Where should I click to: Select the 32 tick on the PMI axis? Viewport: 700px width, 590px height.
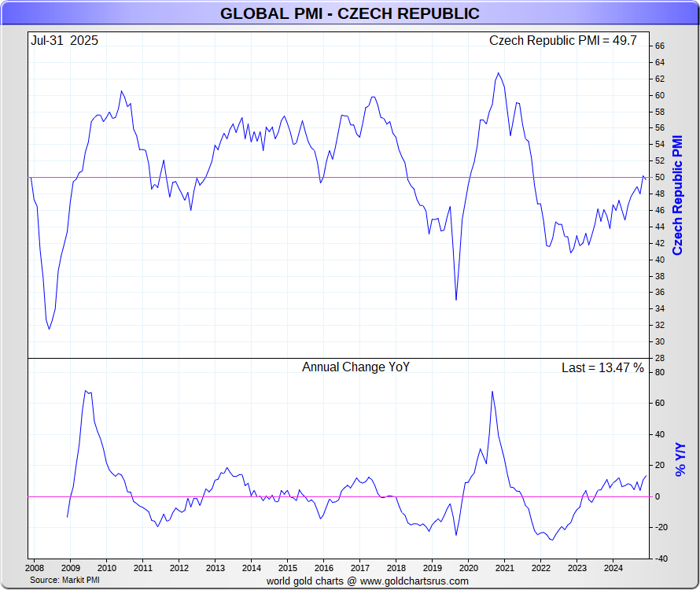(x=660, y=325)
